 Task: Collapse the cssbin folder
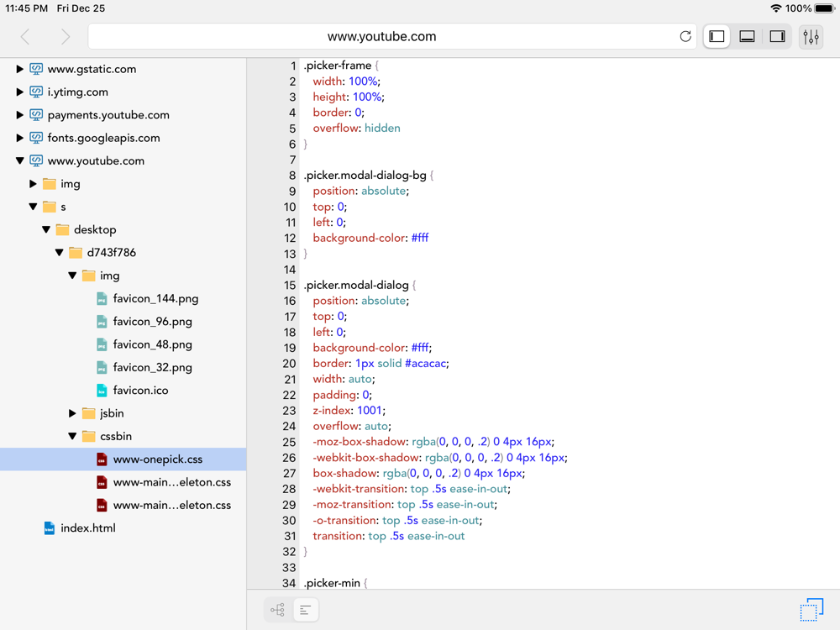(72, 436)
